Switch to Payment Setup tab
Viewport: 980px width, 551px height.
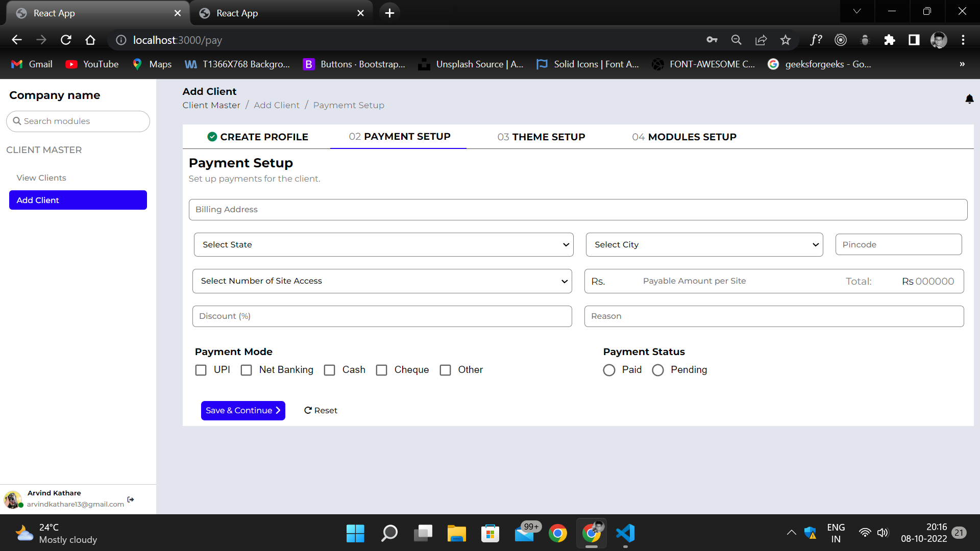point(399,137)
